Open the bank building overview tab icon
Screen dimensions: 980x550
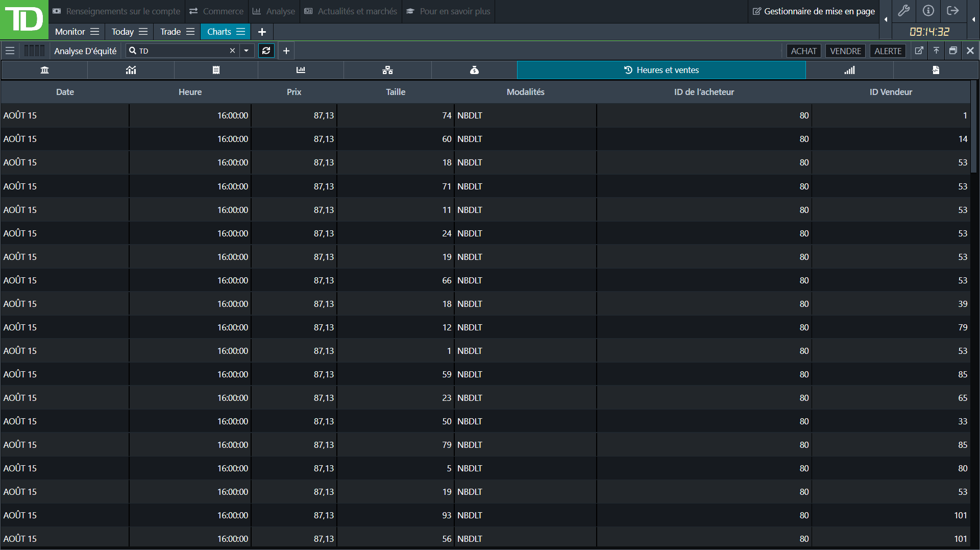point(44,70)
